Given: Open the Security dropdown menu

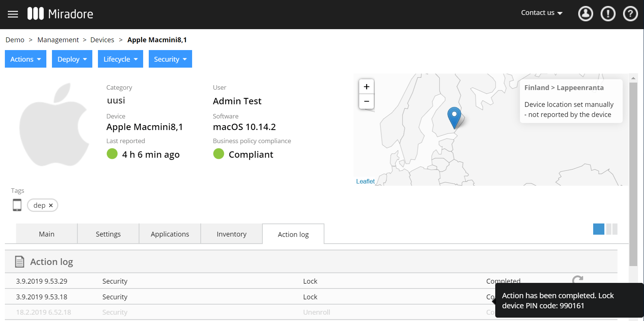Looking at the screenshot, I should point(170,59).
